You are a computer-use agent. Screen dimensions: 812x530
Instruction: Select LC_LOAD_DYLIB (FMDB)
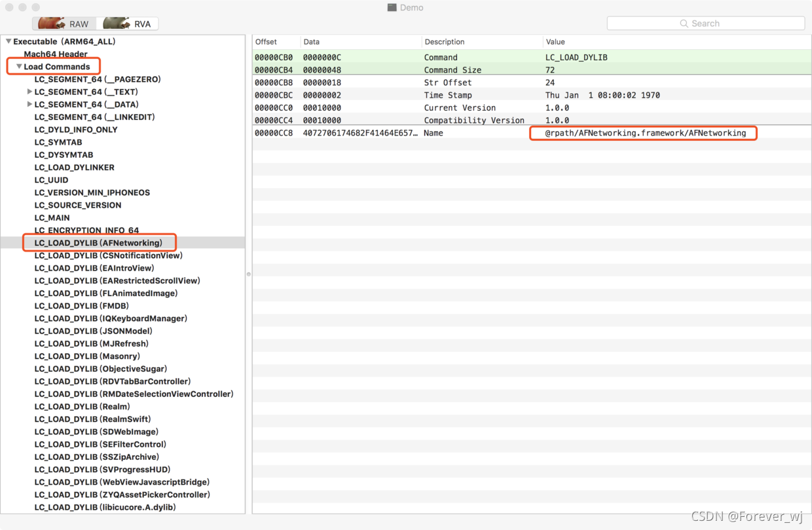[81, 306]
